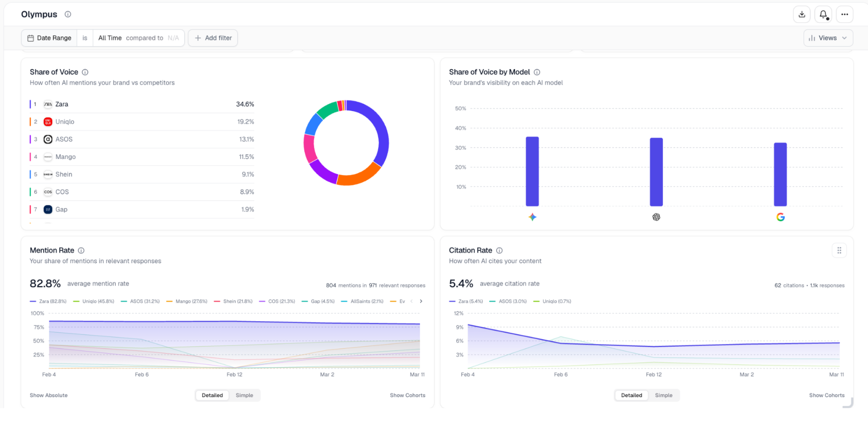This screenshot has width=868, height=437.
Task: Click the info icon beside Olympus title
Action: click(68, 14)
